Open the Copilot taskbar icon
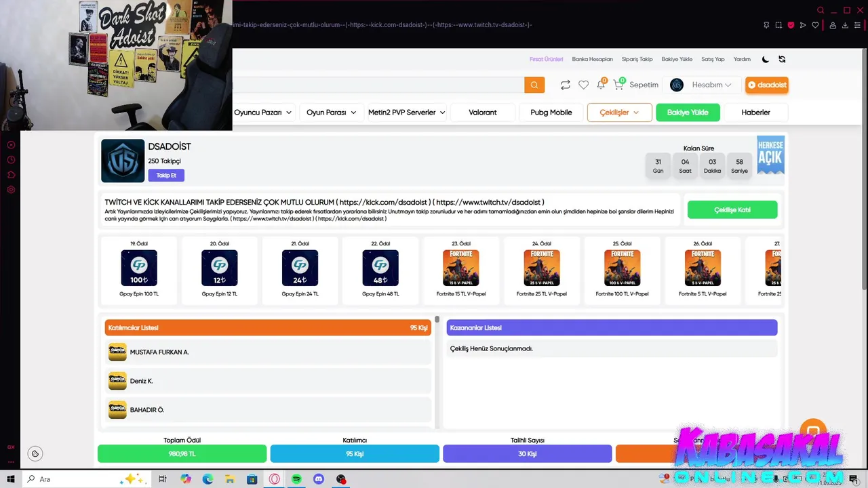 tap(186, 479)
